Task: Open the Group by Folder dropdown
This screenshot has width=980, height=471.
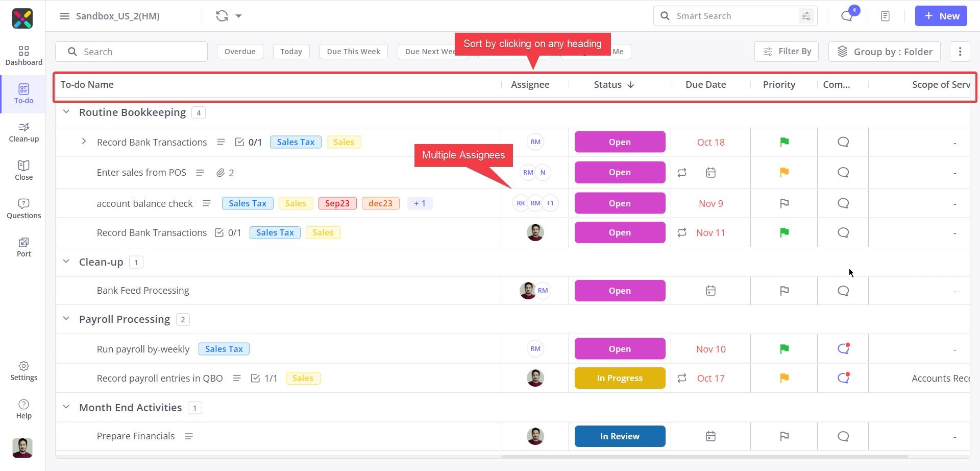Action: point(884,52)
